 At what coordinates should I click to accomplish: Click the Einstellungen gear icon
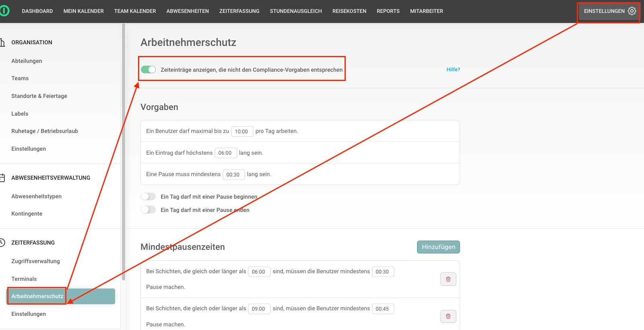632,11
